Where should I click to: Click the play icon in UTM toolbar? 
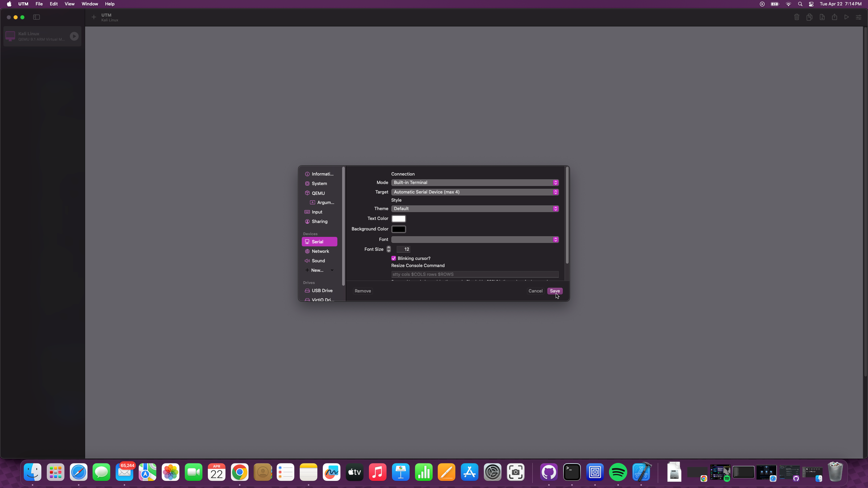[x=846, y=17]
